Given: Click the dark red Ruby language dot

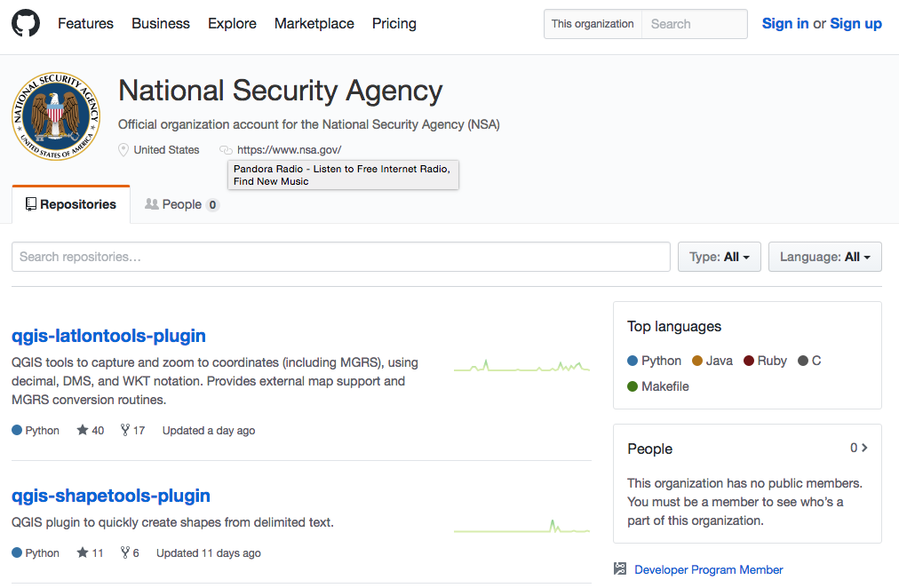Looking at the screenshot, I should [x=749, y=361].
